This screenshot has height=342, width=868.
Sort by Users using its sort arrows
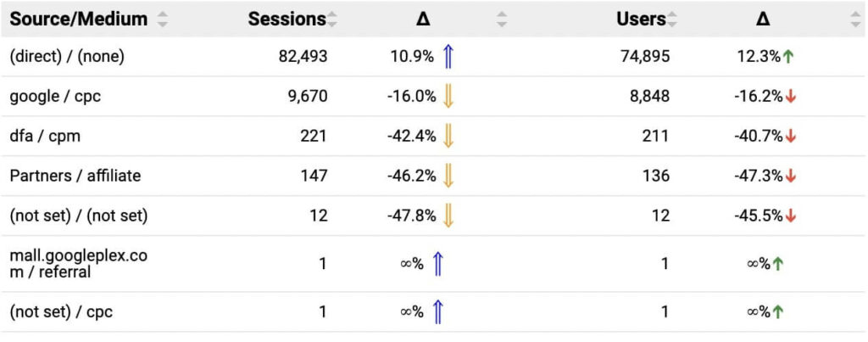pos(672,19)
